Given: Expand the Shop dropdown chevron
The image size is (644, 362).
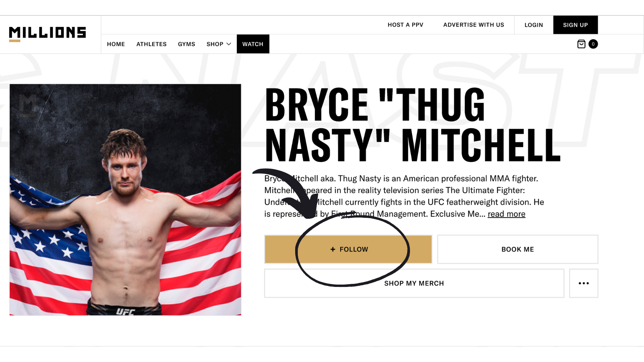Looking at the screenshot, I should pos(229,44).
